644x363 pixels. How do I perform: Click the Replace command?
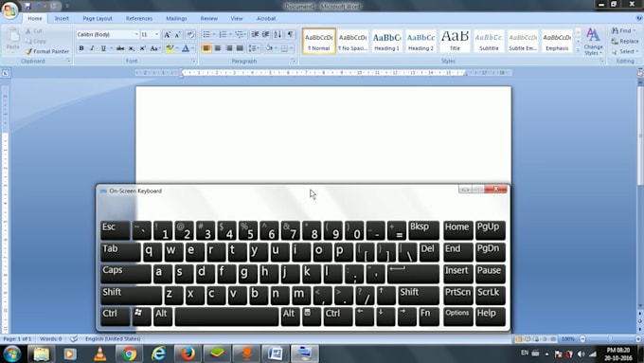pos(625,41)
